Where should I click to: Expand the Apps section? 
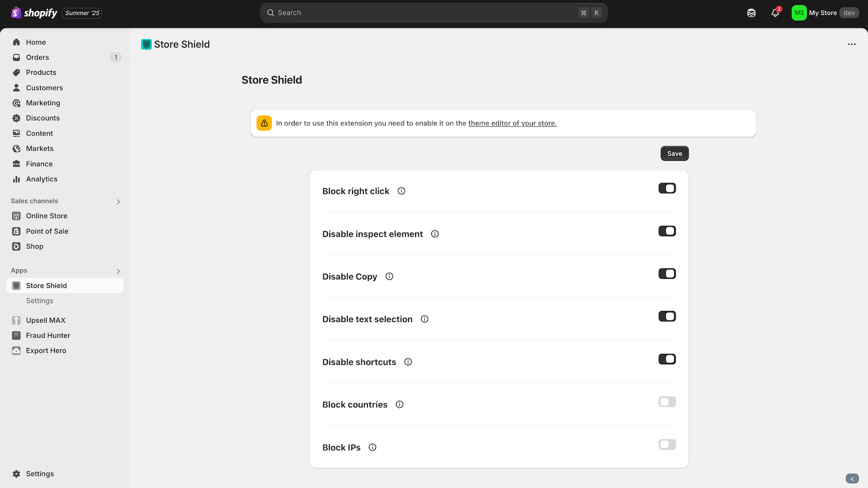click(x=118, y=271)
